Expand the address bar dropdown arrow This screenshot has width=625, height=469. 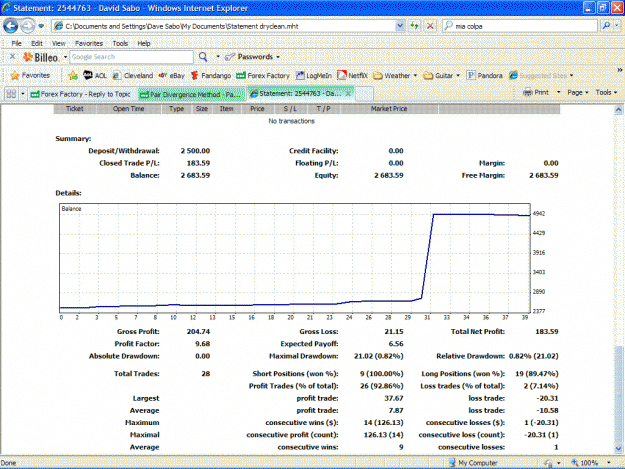coord(400,26)
